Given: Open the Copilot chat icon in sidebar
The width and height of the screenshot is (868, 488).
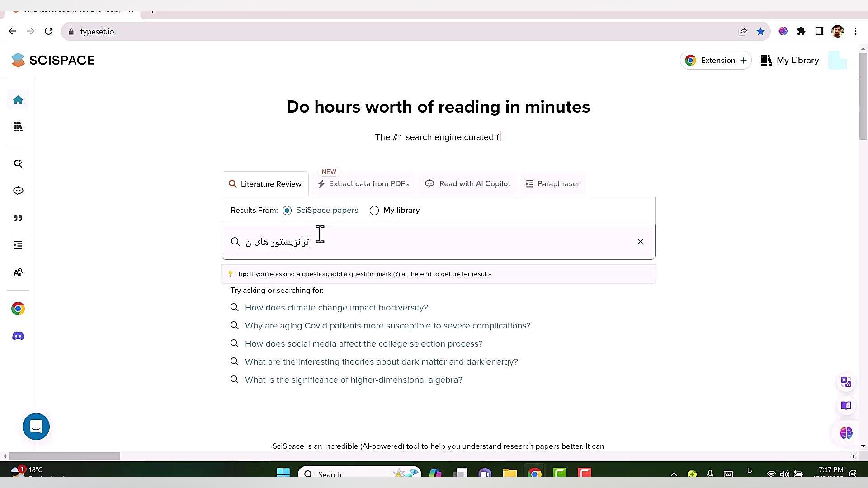Looking at the screenshot, I should [x=18, y=191].
